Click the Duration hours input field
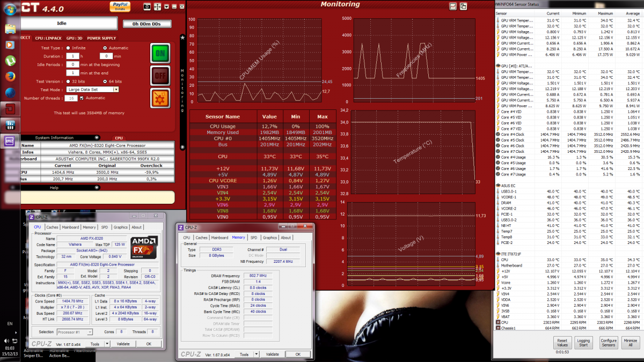This screenshot has height=362, width=644. (x=72, y=56)
